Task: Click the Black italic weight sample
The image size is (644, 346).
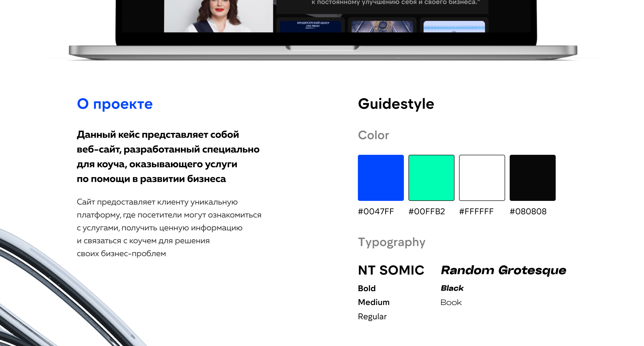Action: click(x=452, y=288)
